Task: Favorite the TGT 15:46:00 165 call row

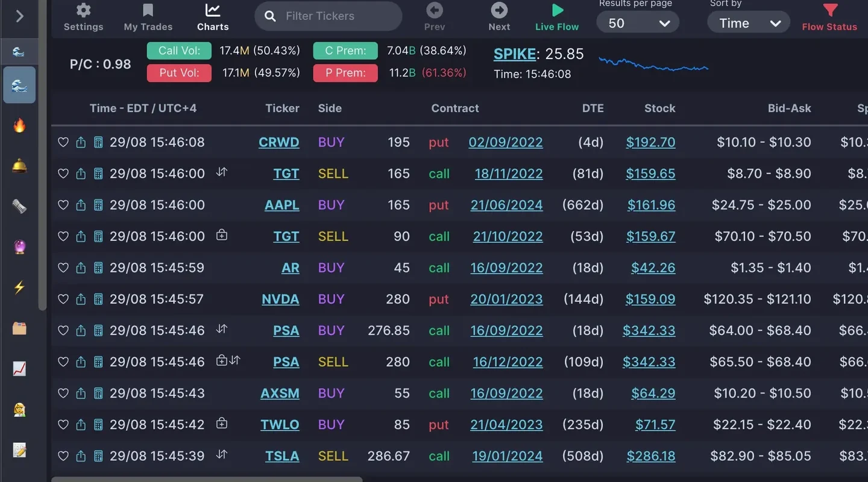Action: point(63,174)
